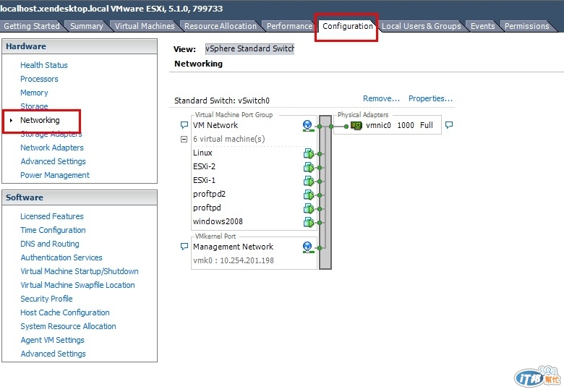Click the arrow marker beside Networking
The image size is (564, 392).
(11, 120)
